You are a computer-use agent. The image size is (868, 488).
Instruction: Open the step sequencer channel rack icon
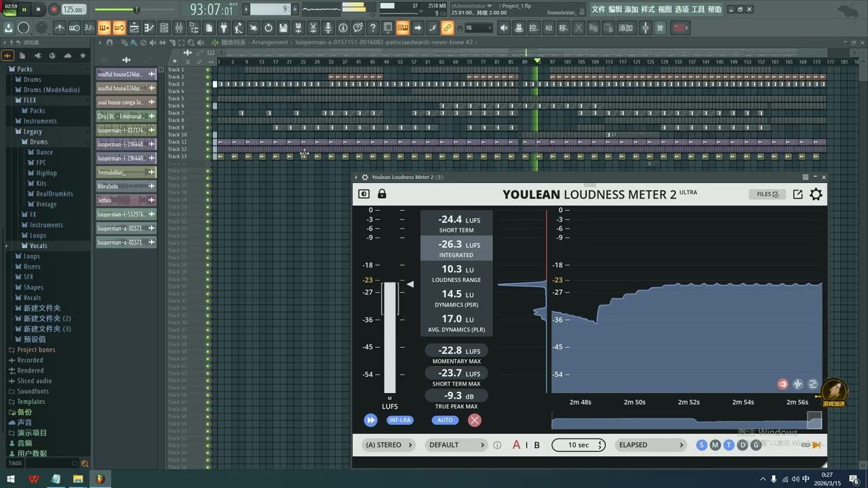pyautogui.click(x=164, y=28)
